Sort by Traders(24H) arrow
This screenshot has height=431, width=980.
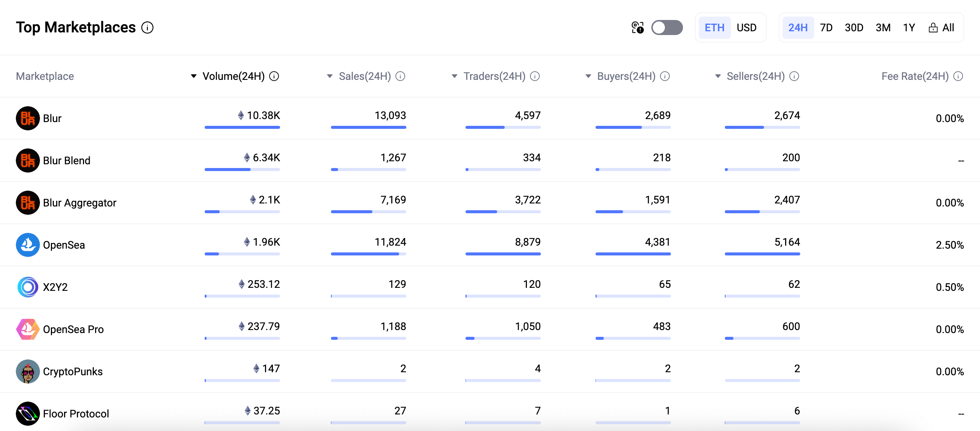pyautogui.click(x=454, y=76)
